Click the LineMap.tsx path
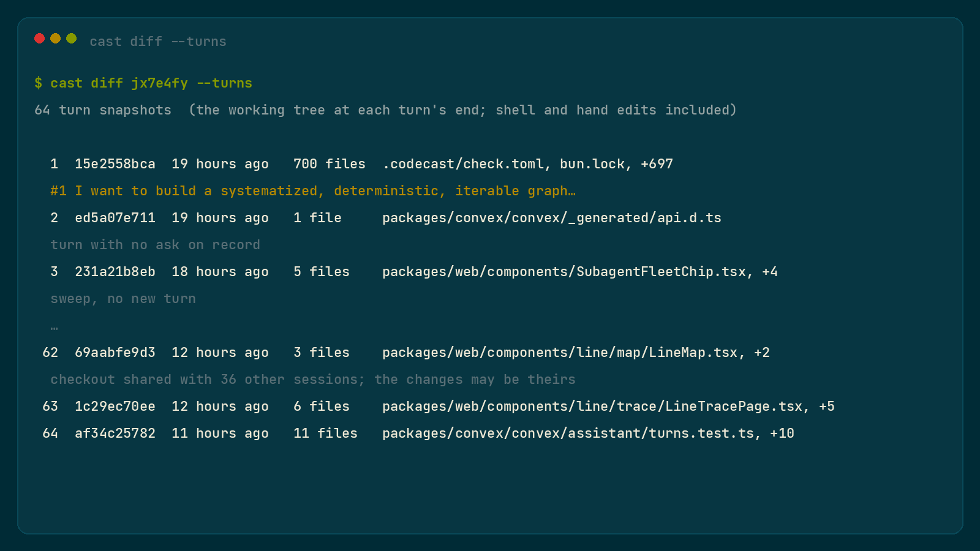980x551 pixels. 576,353
